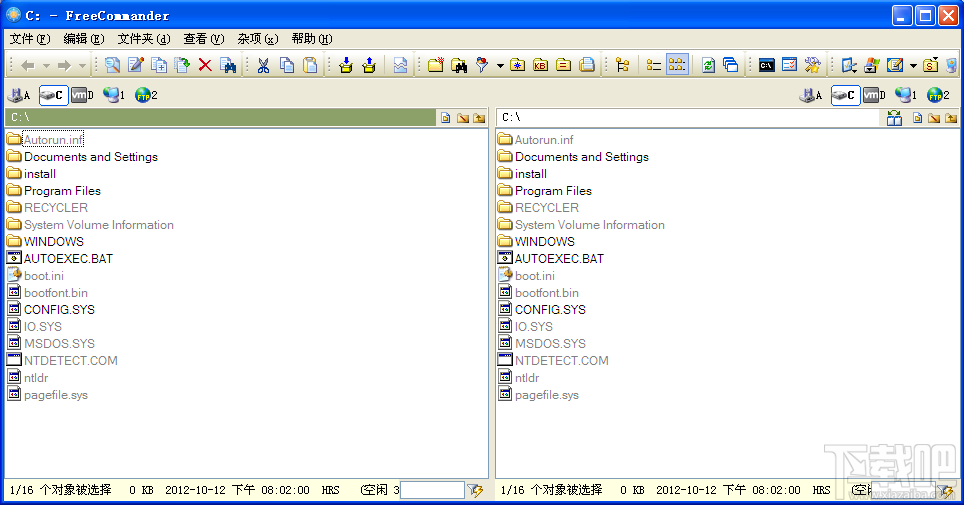Select 'pagefile.sys' in the right panel
964x505 pixels.
point(547,395)
